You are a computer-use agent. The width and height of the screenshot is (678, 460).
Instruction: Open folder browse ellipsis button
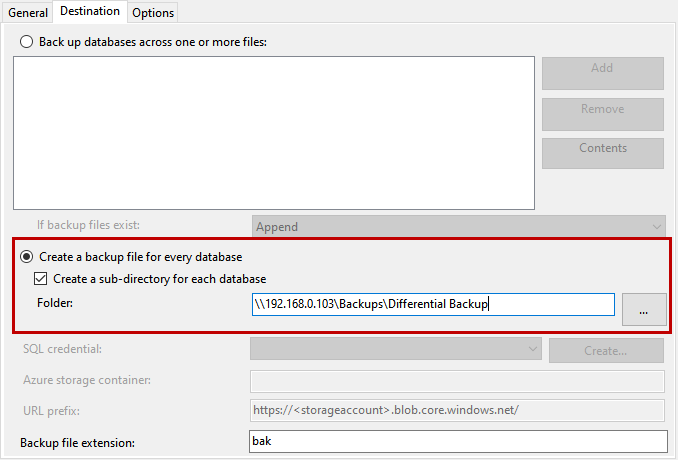click(644, 310)
